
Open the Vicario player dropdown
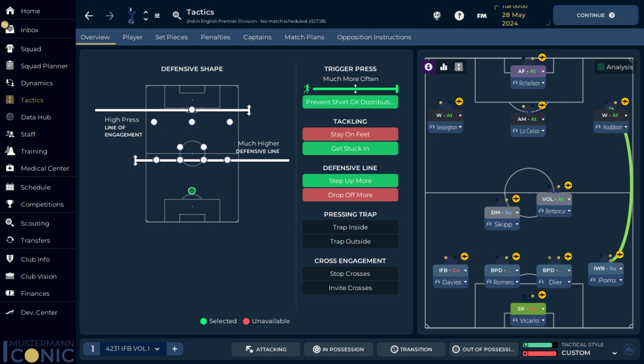pyautogui.click(x=528, y=321)
